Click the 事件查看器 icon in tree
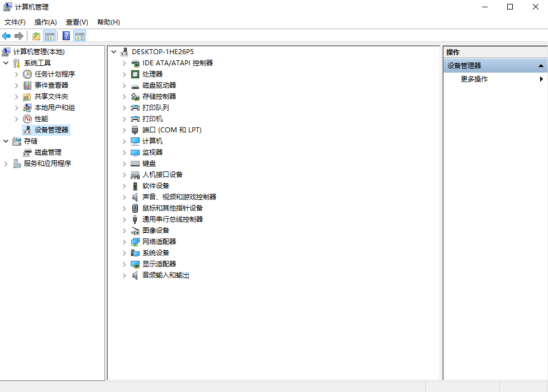Image resolution: width=548 pixels, height=392 pixels. 27,85
